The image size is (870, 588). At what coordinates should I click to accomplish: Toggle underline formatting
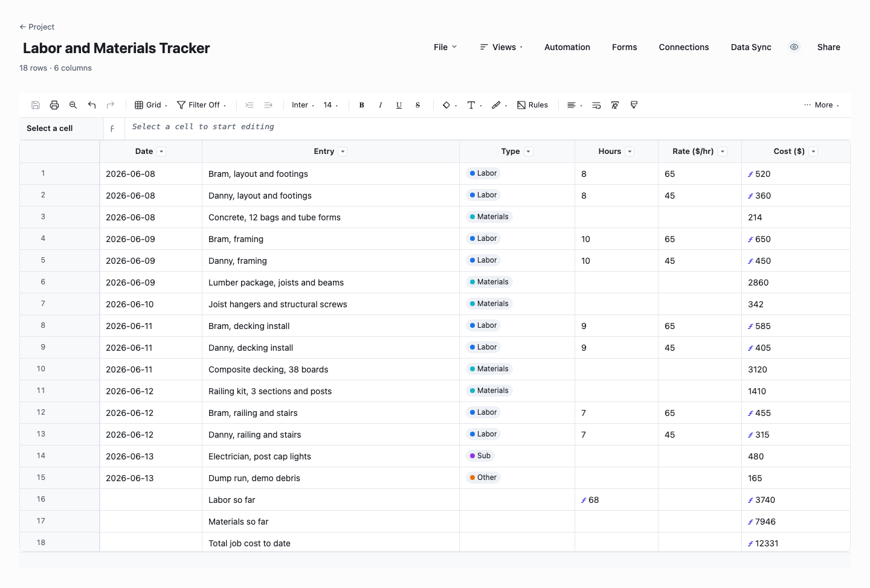[399, 105]
